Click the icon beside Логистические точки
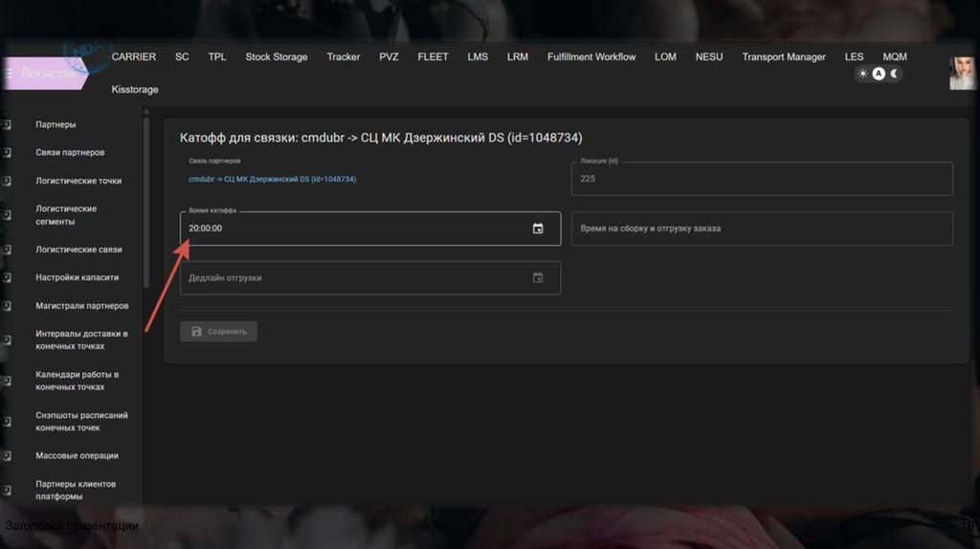The height and width of the screenshot is (549, 980). point(7,181)
